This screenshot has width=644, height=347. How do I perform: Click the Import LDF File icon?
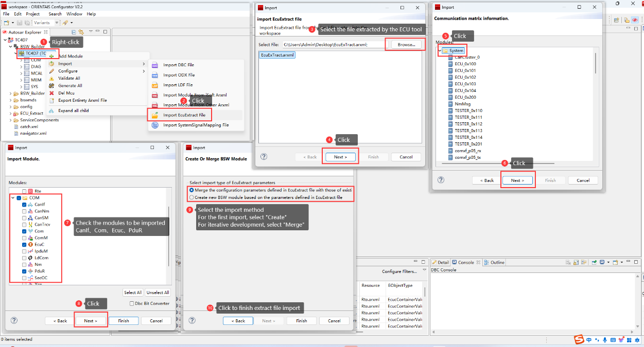click(155, 85)
